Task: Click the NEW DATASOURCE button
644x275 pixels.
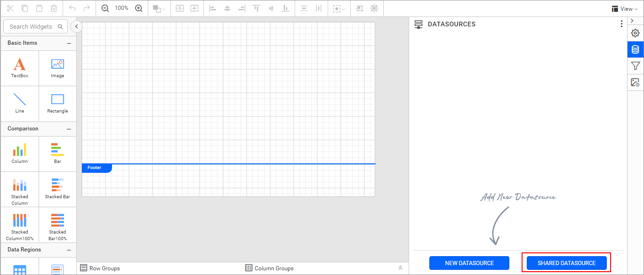Action: [469, 263]
